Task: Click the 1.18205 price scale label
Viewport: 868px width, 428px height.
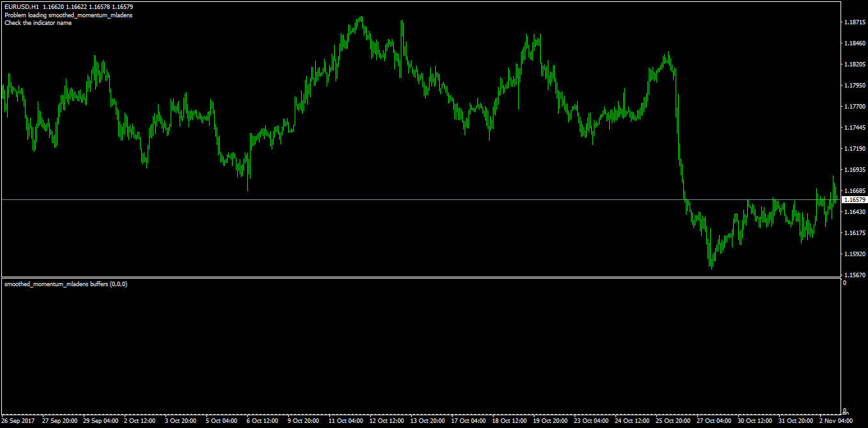Action: tap(855, 65)
